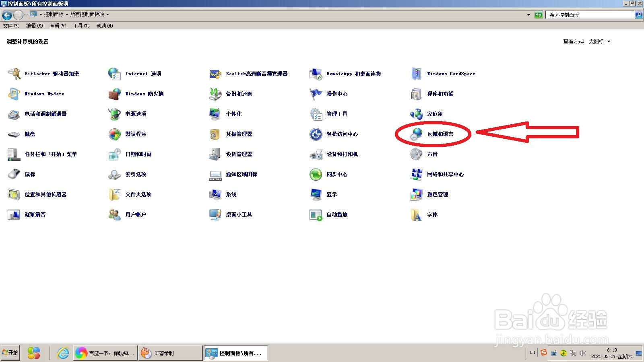Open 日期和时间 icon
644x362 pixels.
point(115,154)
